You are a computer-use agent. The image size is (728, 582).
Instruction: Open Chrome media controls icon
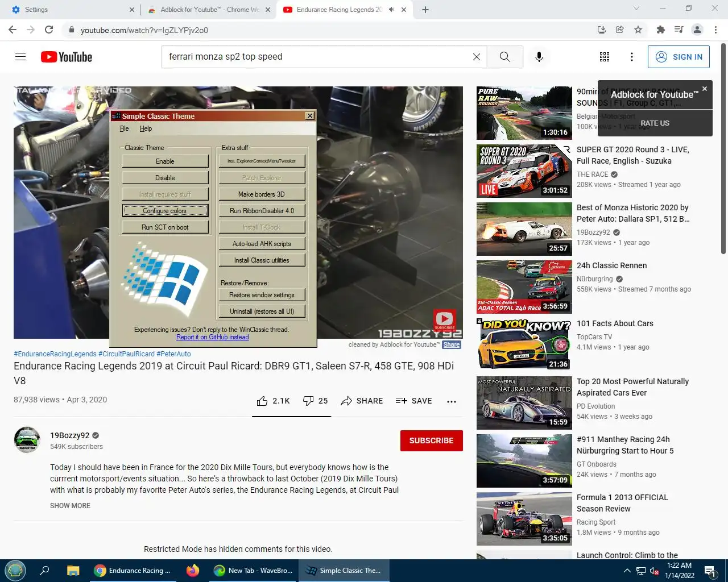[679, 30]
